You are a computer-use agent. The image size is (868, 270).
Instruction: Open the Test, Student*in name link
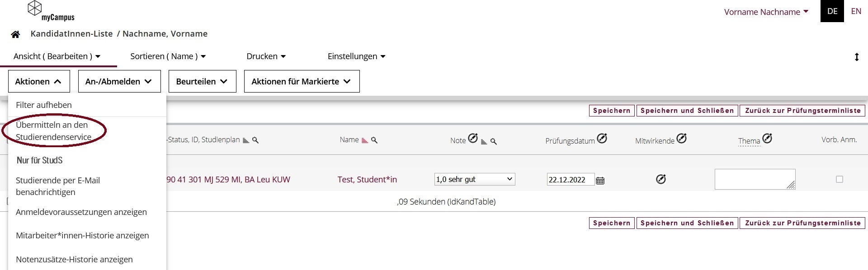point(367,179)
